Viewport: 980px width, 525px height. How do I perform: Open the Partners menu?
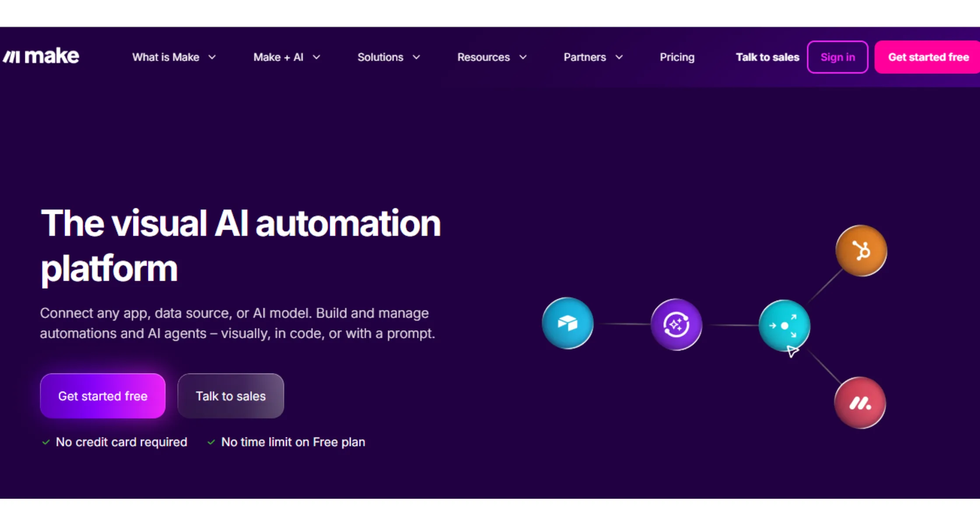(584, 57)
